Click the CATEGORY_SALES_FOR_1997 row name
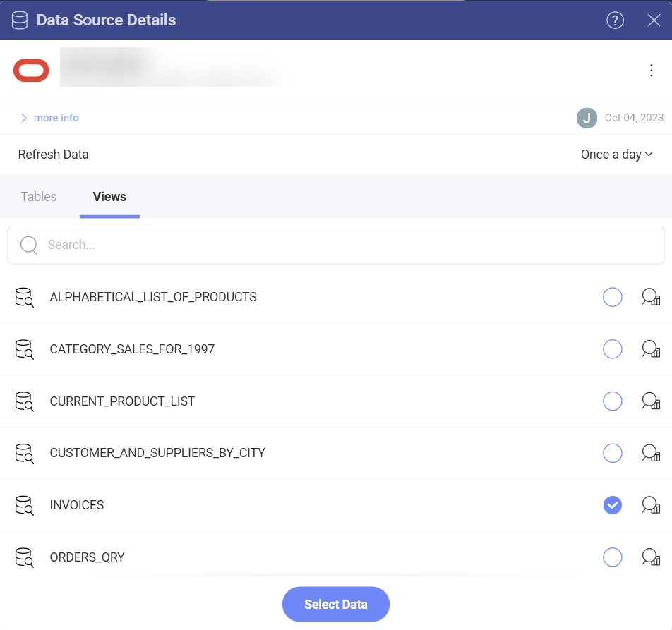Image resolution: width=672 pixels, height=630 pixels. [x=132, y=349]
